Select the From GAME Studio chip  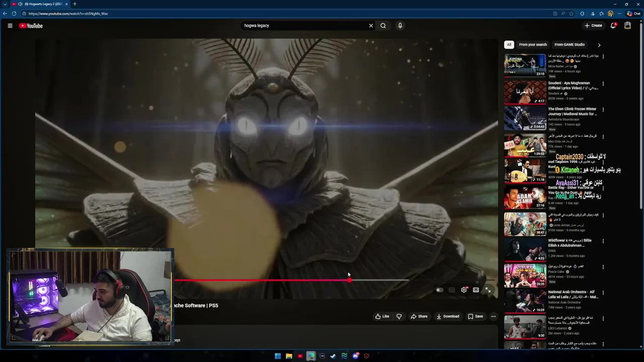(x=570, y=45)
